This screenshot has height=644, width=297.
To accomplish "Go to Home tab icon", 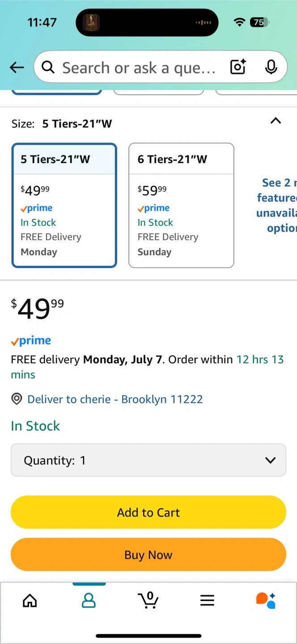I will click(30, 600).
